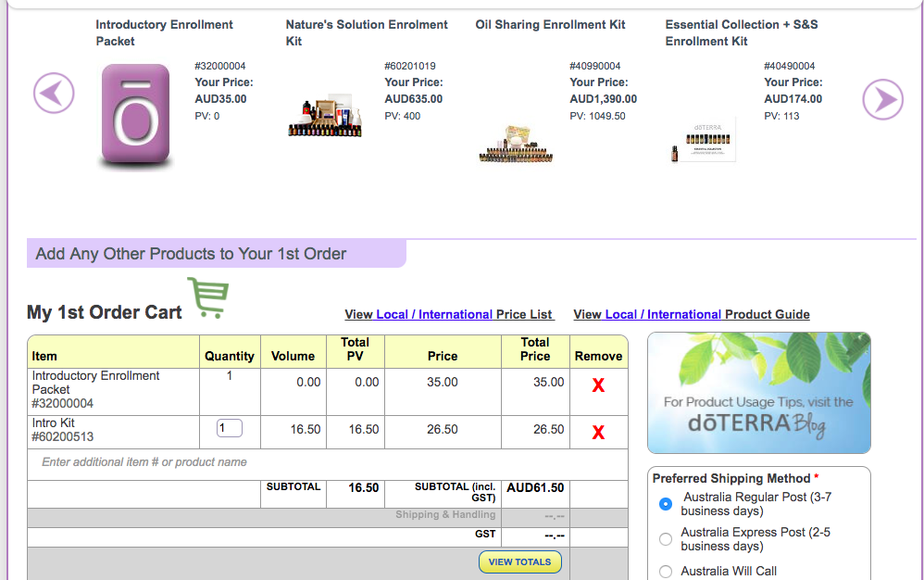
Task: Click the Add Any Other Products heading
Action: click(x=191, y=254)
